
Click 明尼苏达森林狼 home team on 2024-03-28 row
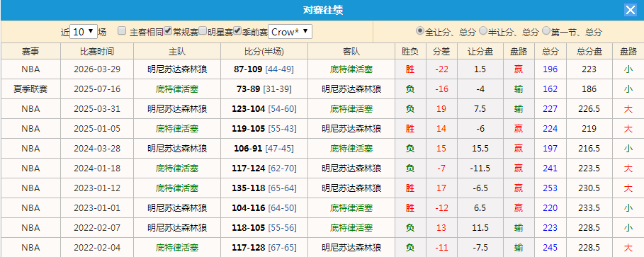coord(177,148)
